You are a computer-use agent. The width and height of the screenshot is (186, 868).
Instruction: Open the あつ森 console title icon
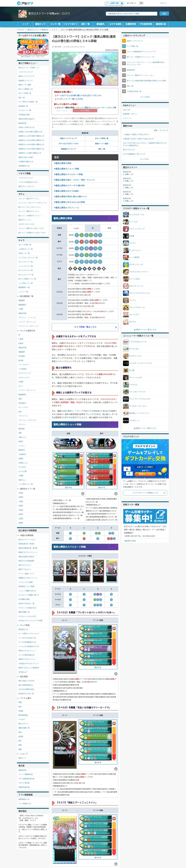[126, 370]
